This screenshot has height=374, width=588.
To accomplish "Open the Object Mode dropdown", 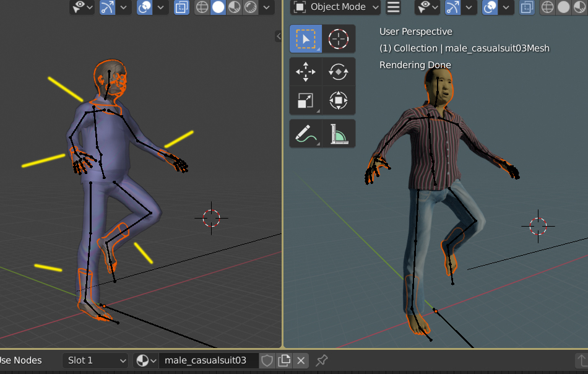I will tap(337, 7).
